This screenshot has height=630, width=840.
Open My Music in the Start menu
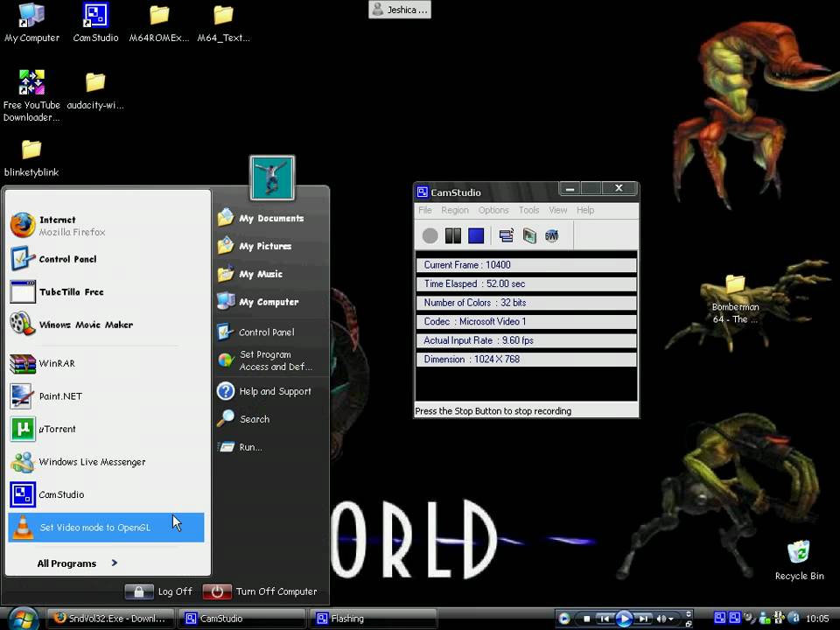[270, 274]
